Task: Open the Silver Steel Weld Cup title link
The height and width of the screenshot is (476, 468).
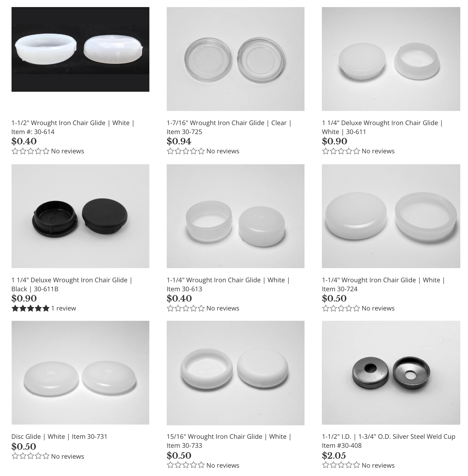Action: click(389, 441)
